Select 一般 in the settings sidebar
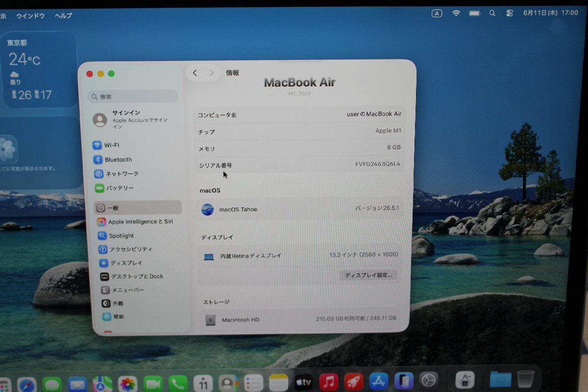The height and width of the screenshot is (392, 588). click(138, 207)
